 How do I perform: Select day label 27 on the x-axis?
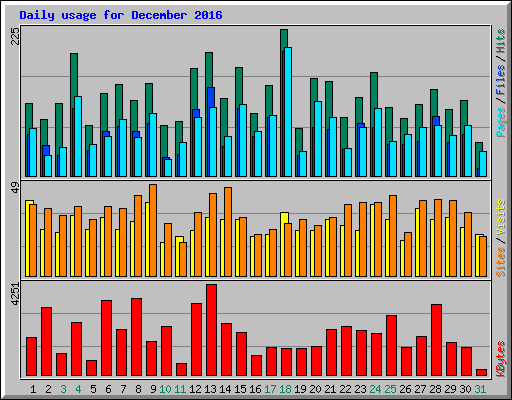coord(420,389)
